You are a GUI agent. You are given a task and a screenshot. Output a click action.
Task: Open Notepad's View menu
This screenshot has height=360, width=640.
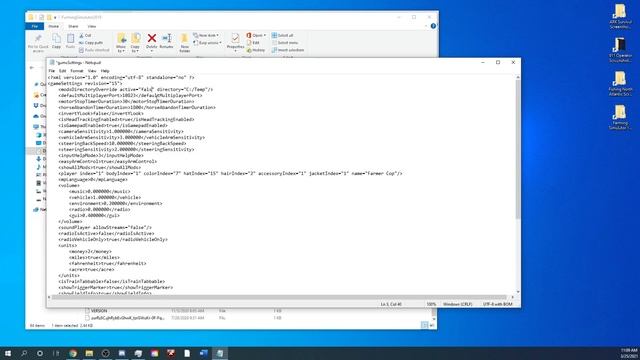92,71
